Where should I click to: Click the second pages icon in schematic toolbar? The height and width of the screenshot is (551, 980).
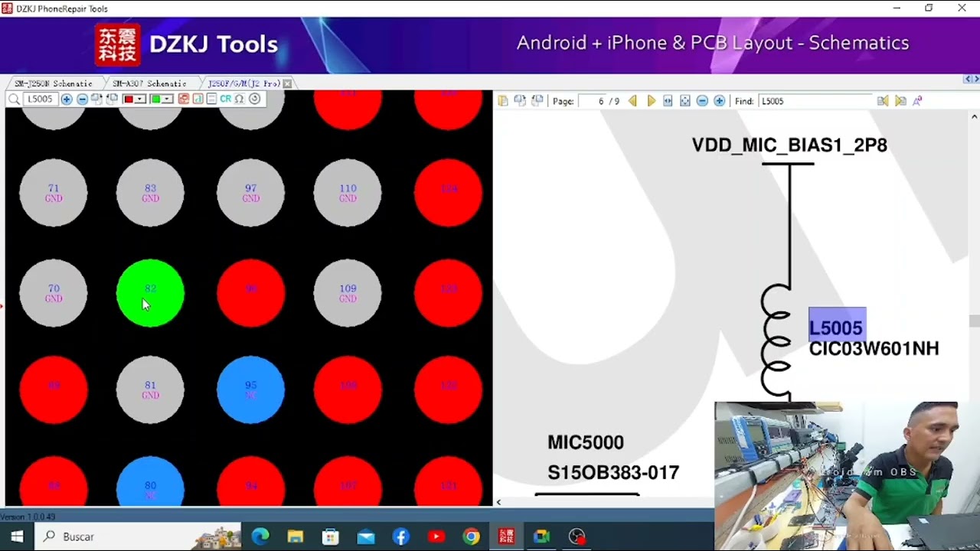click(520, 101)
